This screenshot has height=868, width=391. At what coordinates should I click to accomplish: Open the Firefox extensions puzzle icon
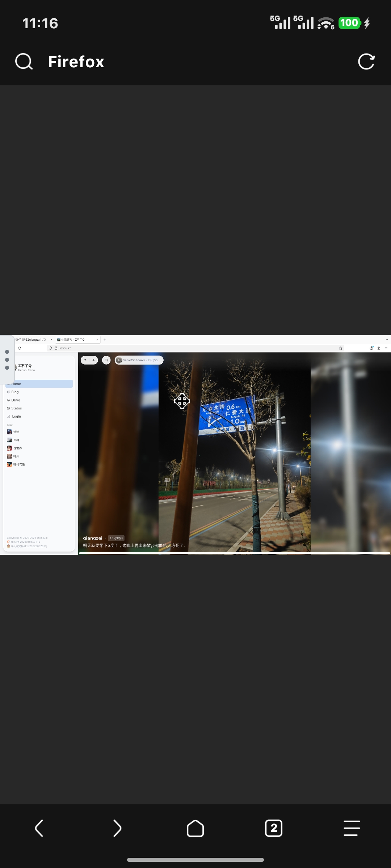click(x=379, y=348)
